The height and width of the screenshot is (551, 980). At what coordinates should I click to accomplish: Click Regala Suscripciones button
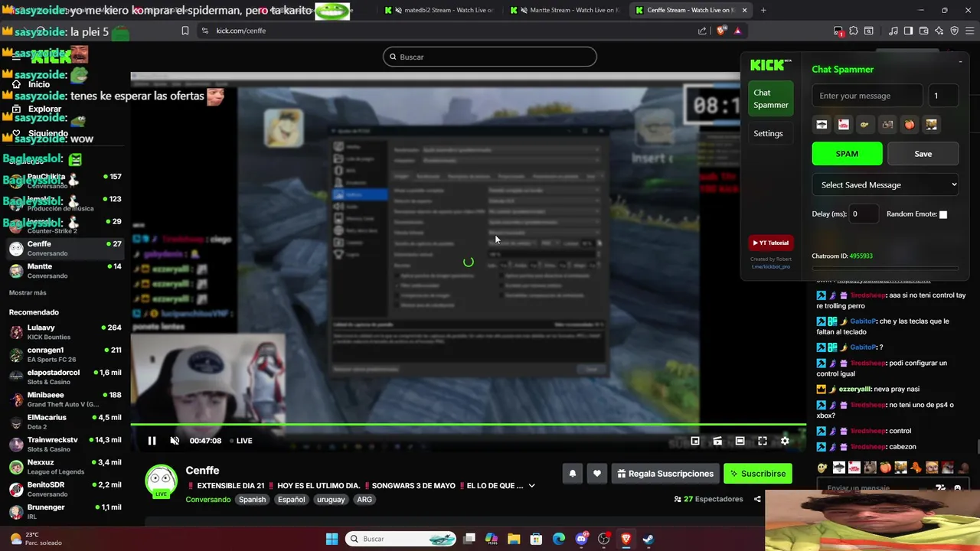pyautogui.click(x=665, y=474)
